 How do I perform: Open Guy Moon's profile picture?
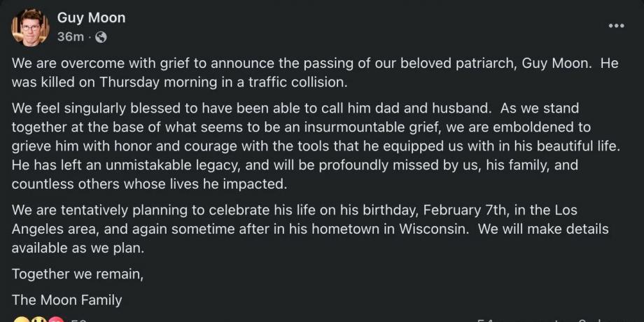[x=29, y=27]
